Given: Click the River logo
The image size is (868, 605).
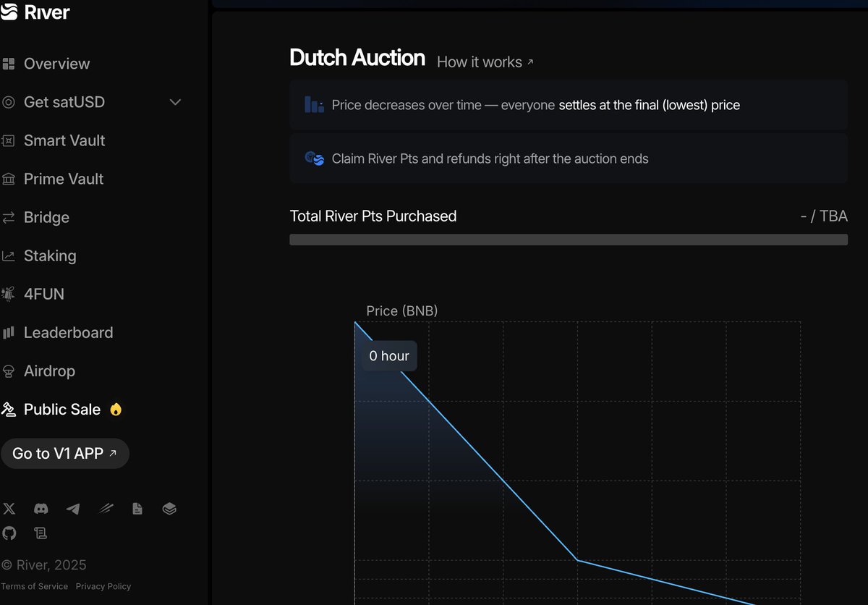Looking at the screenshot, I should point(36,12).
